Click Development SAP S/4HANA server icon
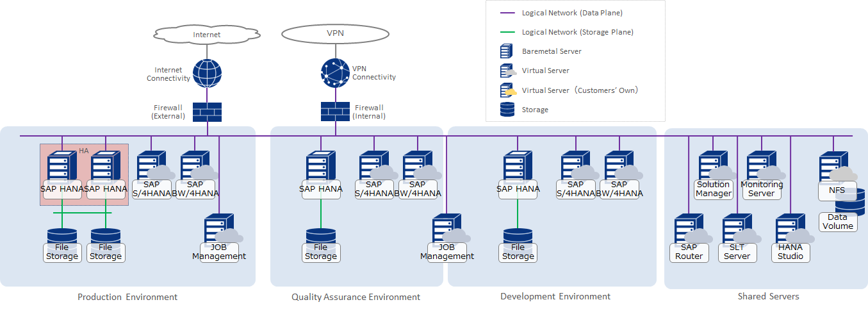The width and height of the screenshot is (868, 309). point(579,167)
